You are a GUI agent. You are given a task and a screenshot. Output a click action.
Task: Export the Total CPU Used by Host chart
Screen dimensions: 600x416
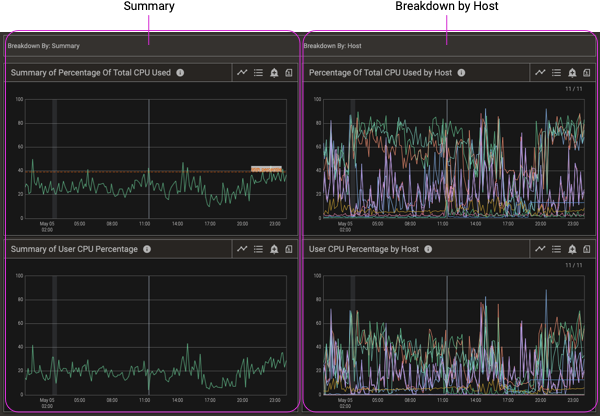coord(587,73)
